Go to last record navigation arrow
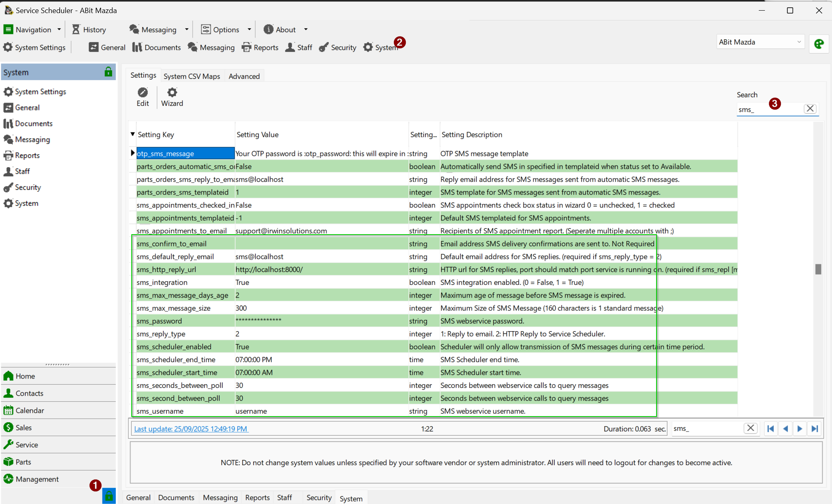 pos(814,428)
